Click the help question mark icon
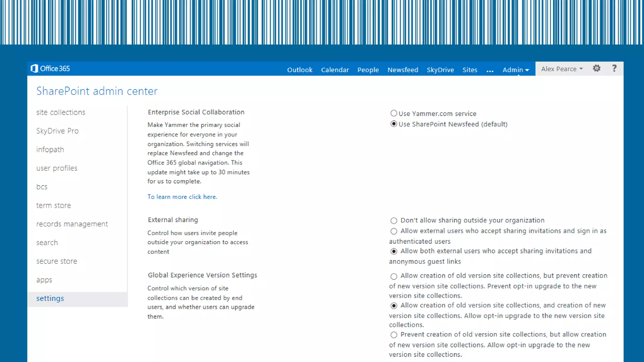This screenshot has height=362, width=644. [x=614, y=69]
